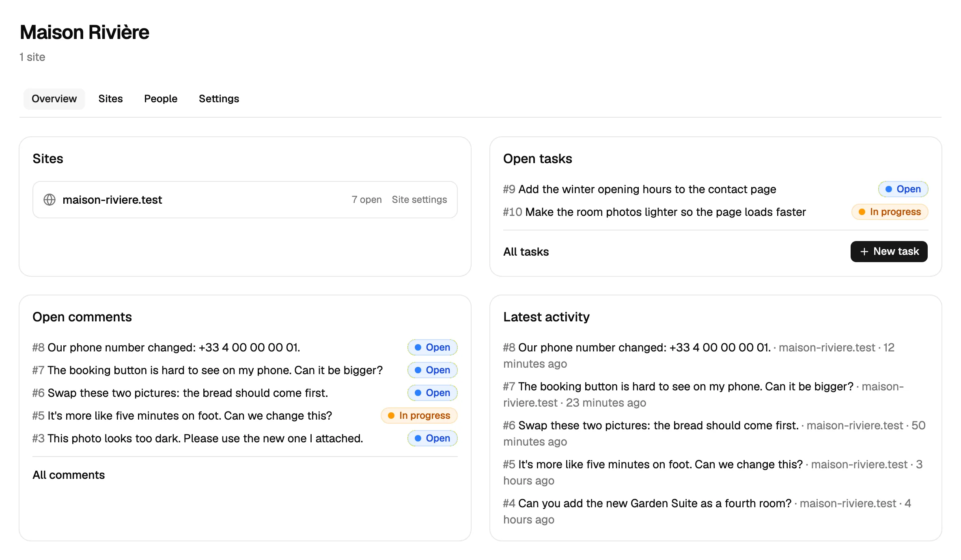Image resolution: width=961 pixels, height=560 pixels.
Task: Open task #10 about lighter room photos
Action: tap(654, 212)
